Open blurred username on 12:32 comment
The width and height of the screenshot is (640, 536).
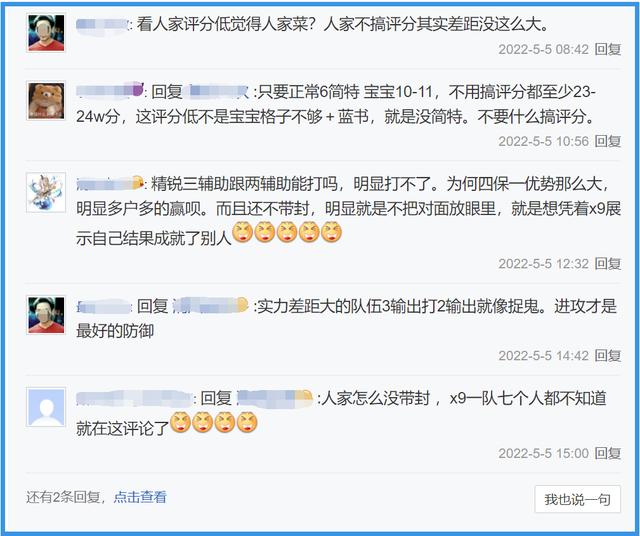(x=109, y=183)
